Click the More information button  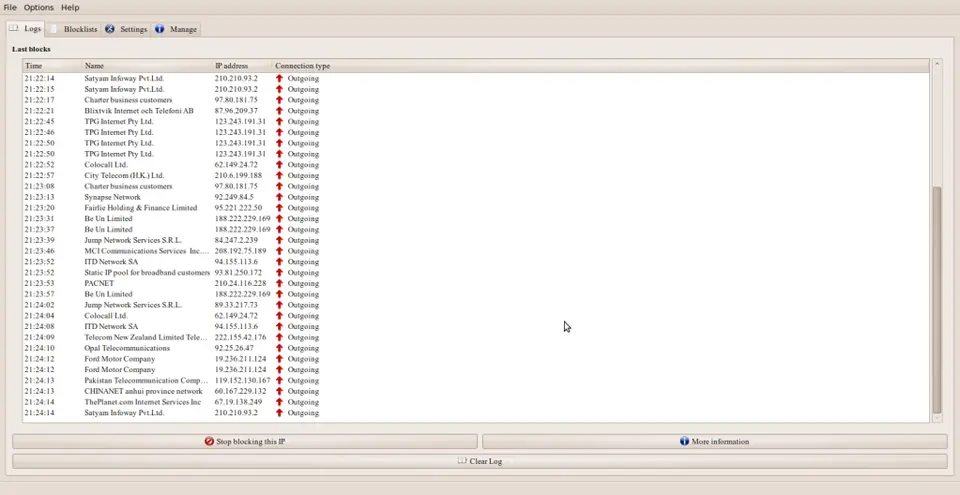pos(714,441)
